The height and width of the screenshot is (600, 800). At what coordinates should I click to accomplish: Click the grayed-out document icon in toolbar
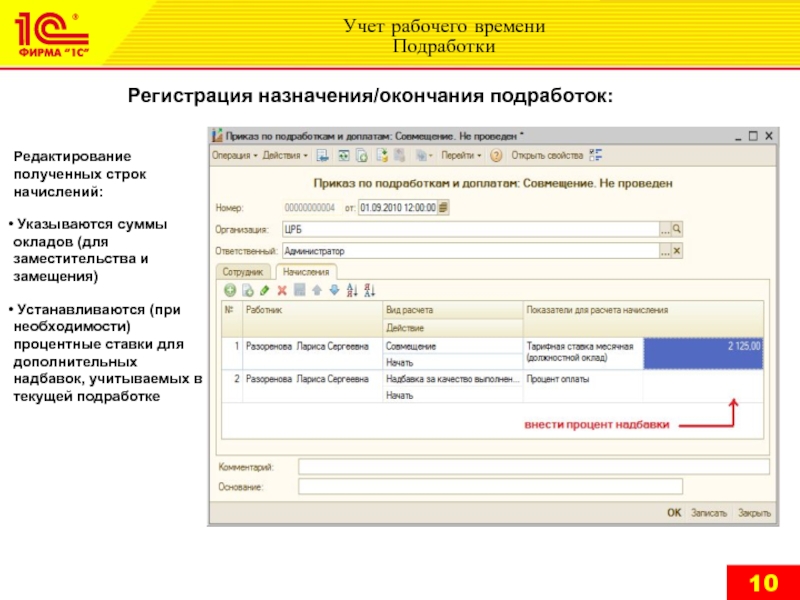point(399,156)
